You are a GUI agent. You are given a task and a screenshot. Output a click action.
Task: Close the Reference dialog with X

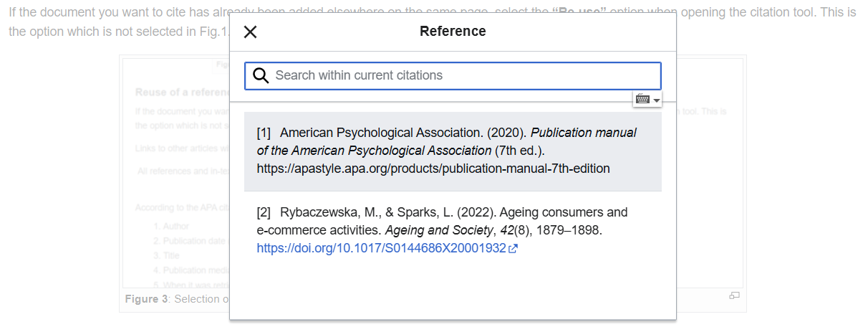(x=250, y=32)
